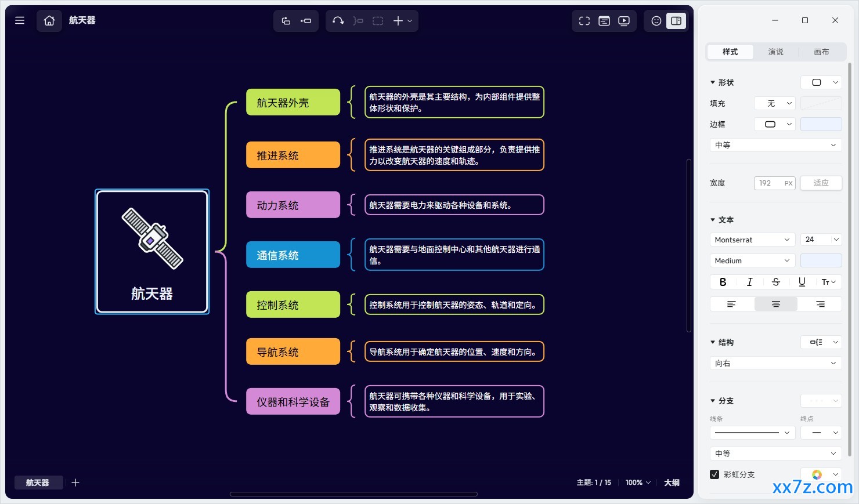Screen dimensions: 859x504
Task: Toggle italic text formatting
Action: coord(749,282)
